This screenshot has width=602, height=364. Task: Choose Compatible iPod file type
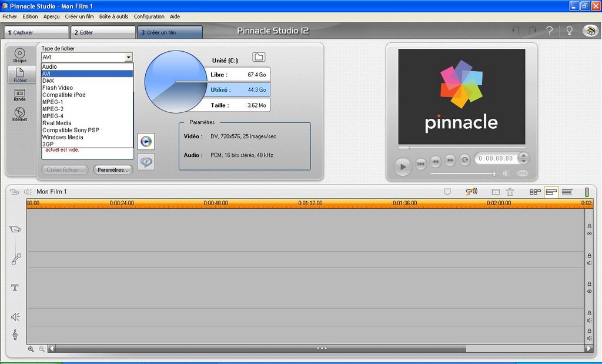[x=87, y=95]
